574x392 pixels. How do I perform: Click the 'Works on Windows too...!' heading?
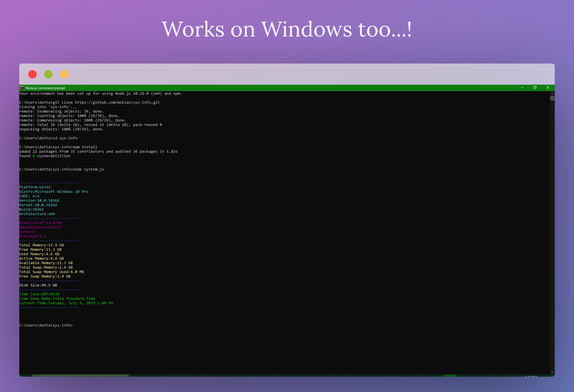287,29
